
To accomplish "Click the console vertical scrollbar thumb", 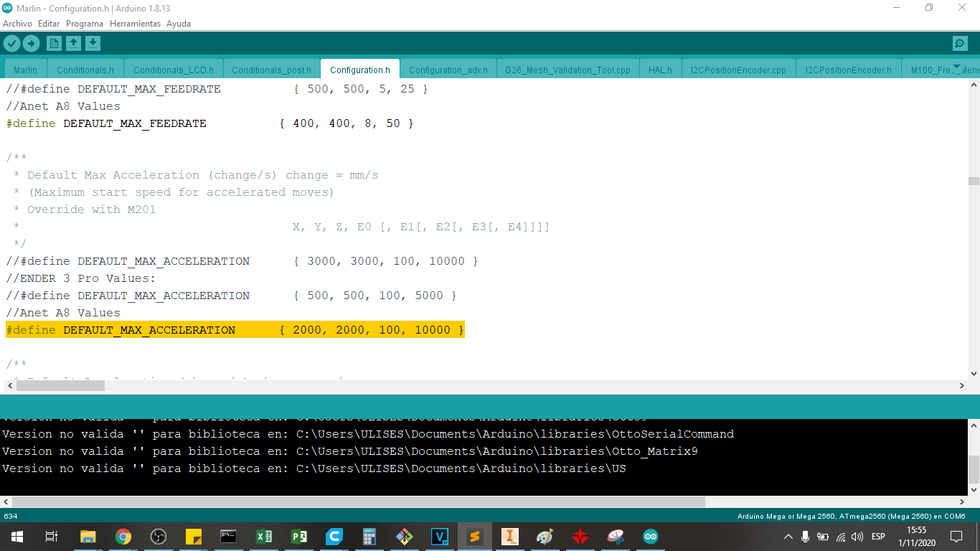I will click(974, 469).
